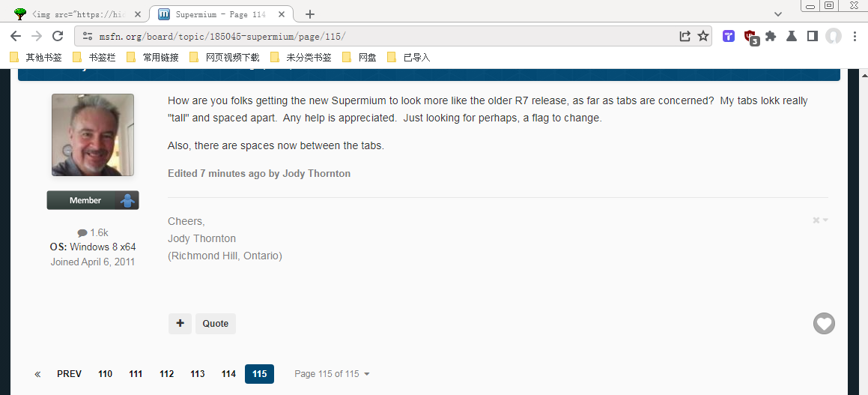Go to PREV page
This screenshot has width=868, height=395.
[x=69, y=374]
